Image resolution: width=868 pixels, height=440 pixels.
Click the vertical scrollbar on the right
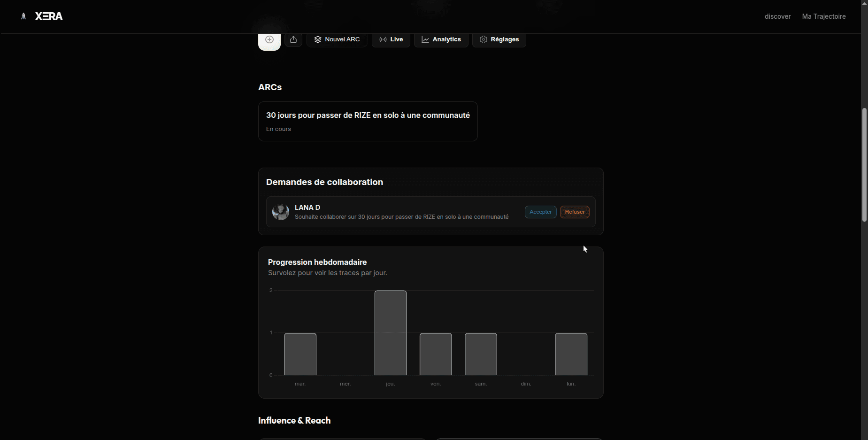click(864, 164)
